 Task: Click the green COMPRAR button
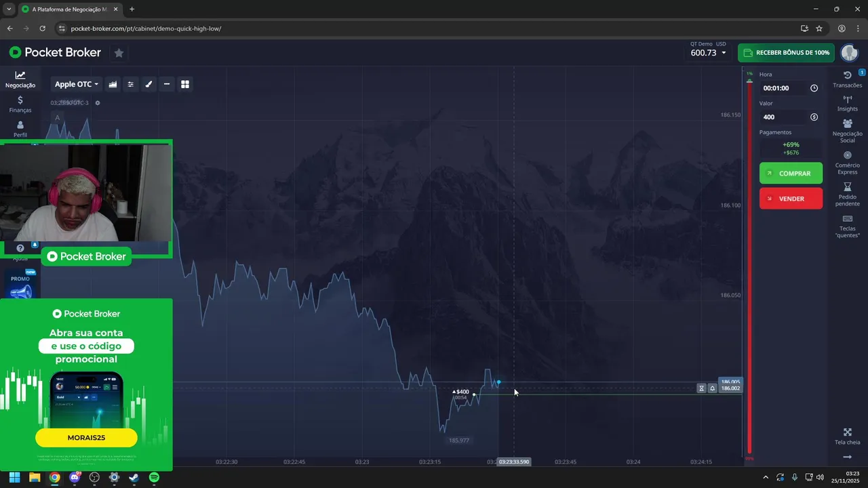pyautogui.click(x=791, y=173)
